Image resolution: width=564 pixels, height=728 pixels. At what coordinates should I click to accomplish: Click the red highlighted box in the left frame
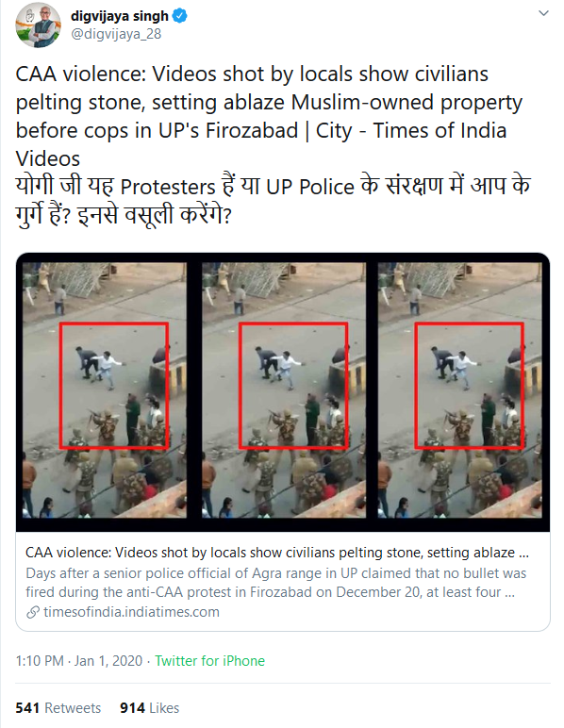[114, 386]
